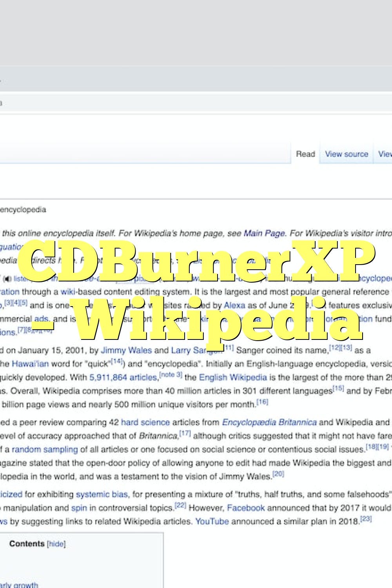Open the wiki link before '-based content'

67,292
